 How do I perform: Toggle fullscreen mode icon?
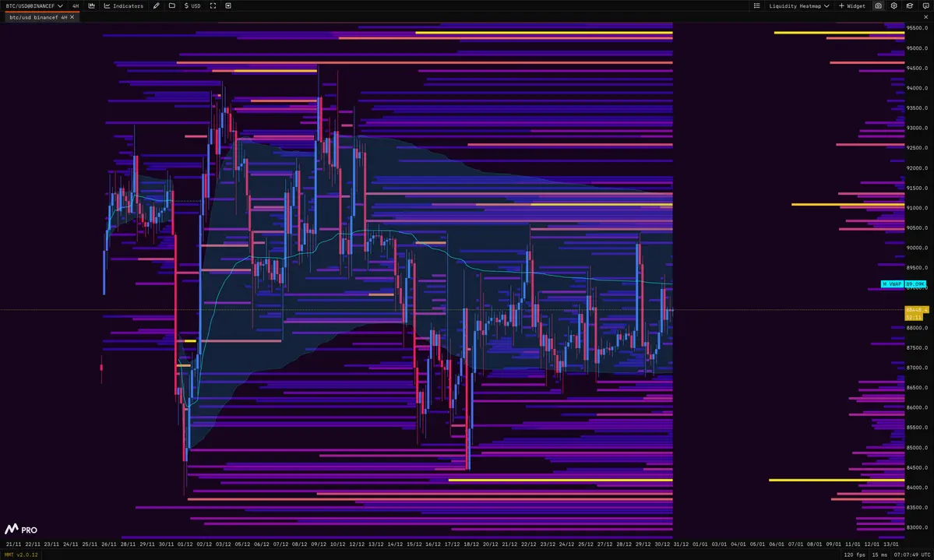213,6
